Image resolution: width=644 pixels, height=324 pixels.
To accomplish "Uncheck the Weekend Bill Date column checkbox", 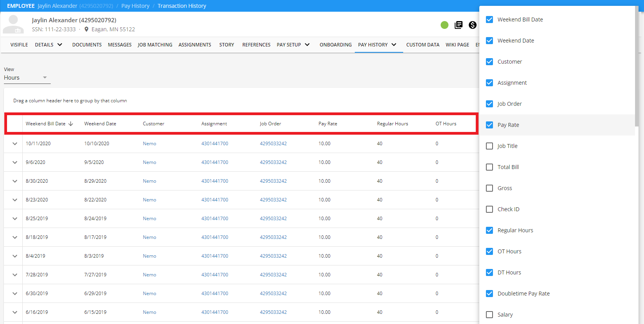I will [489, 20].
